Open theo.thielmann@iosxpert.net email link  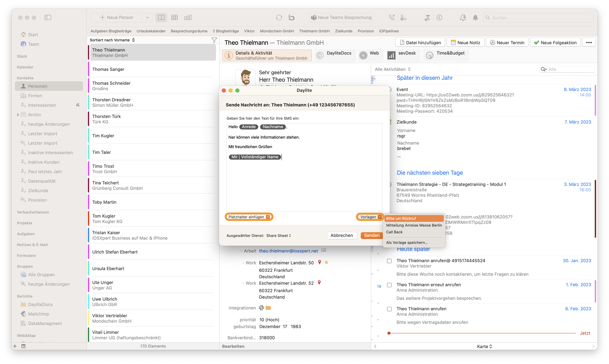288,251
